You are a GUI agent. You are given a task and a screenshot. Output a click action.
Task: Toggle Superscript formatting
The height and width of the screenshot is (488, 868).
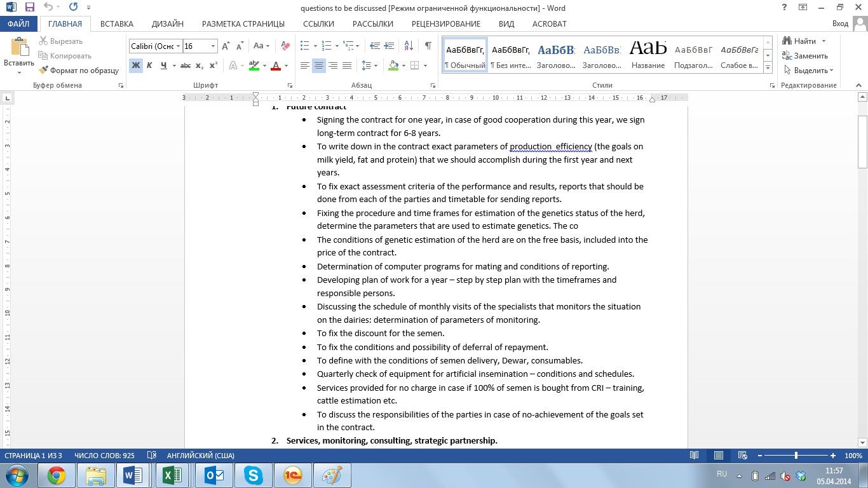[214, 65]
